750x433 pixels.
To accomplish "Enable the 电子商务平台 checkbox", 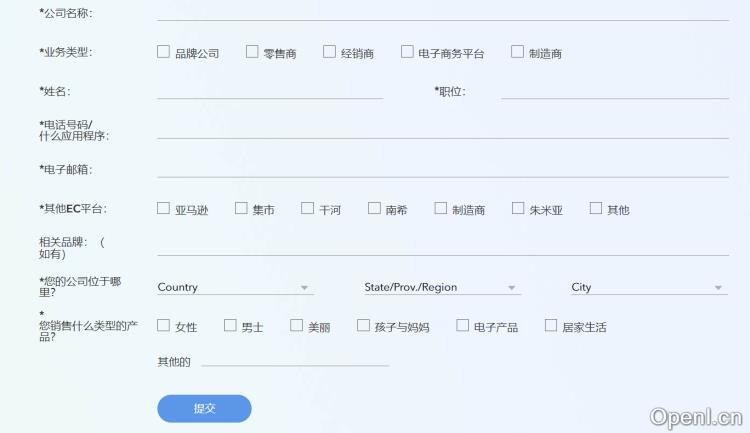I will pos(407,52).
